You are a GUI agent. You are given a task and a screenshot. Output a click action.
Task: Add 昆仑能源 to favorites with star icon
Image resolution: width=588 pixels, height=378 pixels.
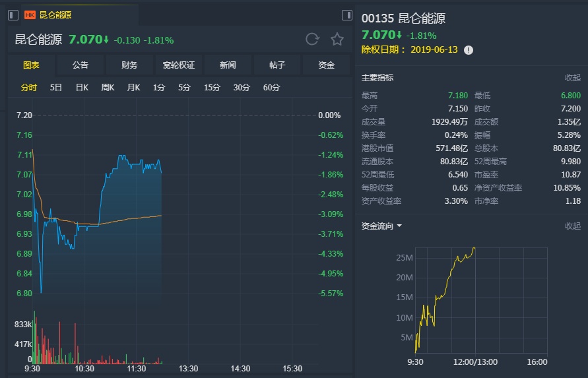click(x=337, y=40)
